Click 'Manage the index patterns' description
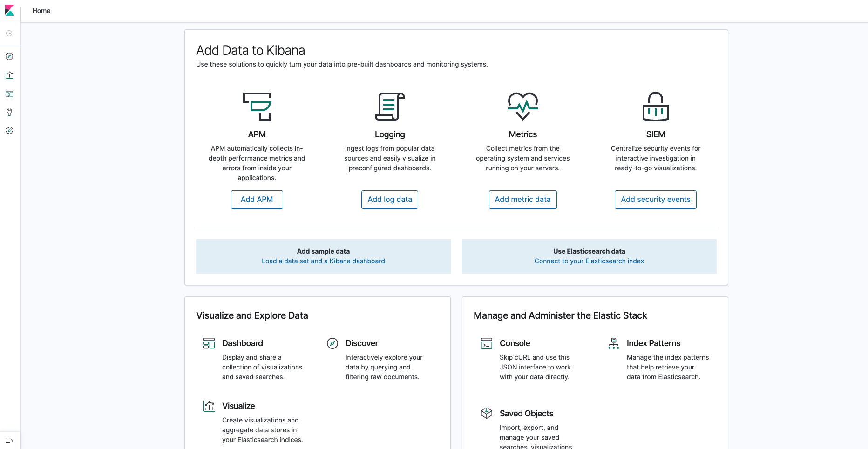 (x=668, y=367)
